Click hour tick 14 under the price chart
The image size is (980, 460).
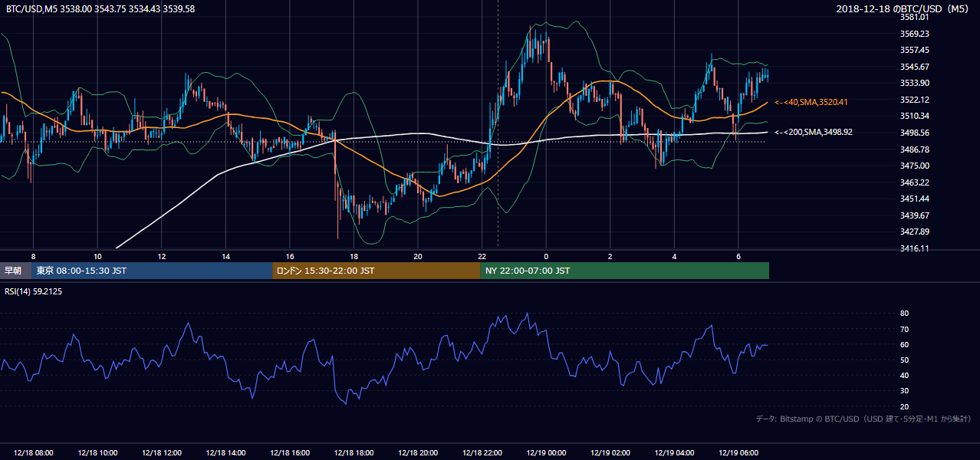coord(225,256)
